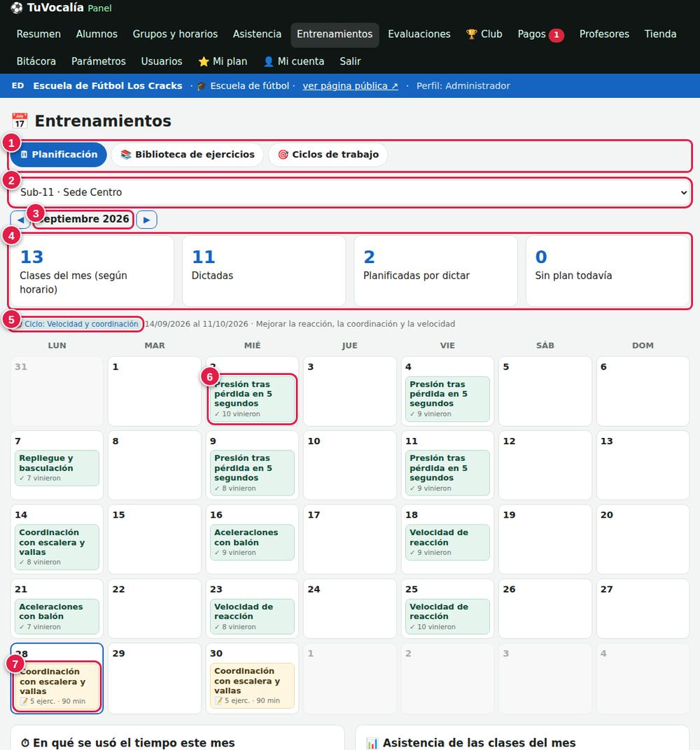Open the Club section
Screen dimensions: 700x750
[x=484, y=34]
